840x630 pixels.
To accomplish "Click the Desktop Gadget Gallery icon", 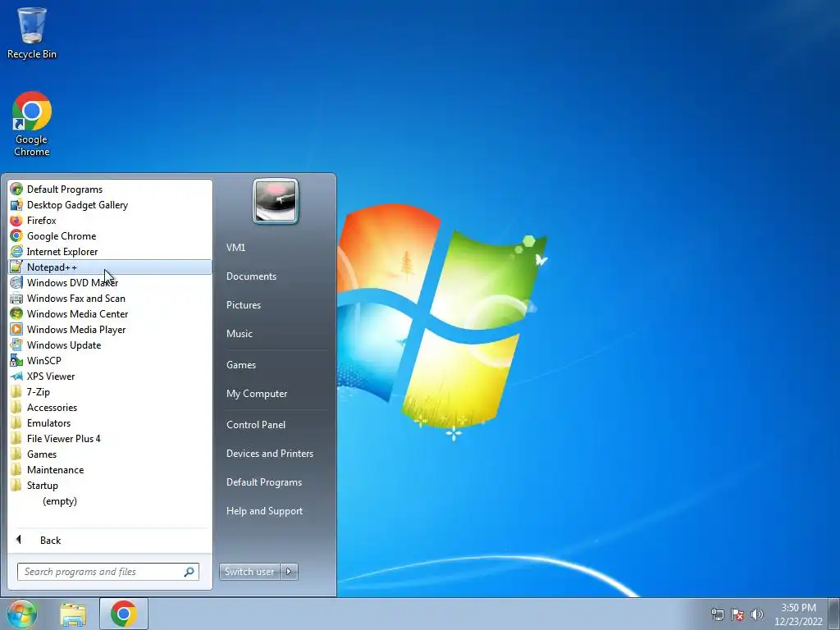I will pyautogui.click(x=16, y=204).
